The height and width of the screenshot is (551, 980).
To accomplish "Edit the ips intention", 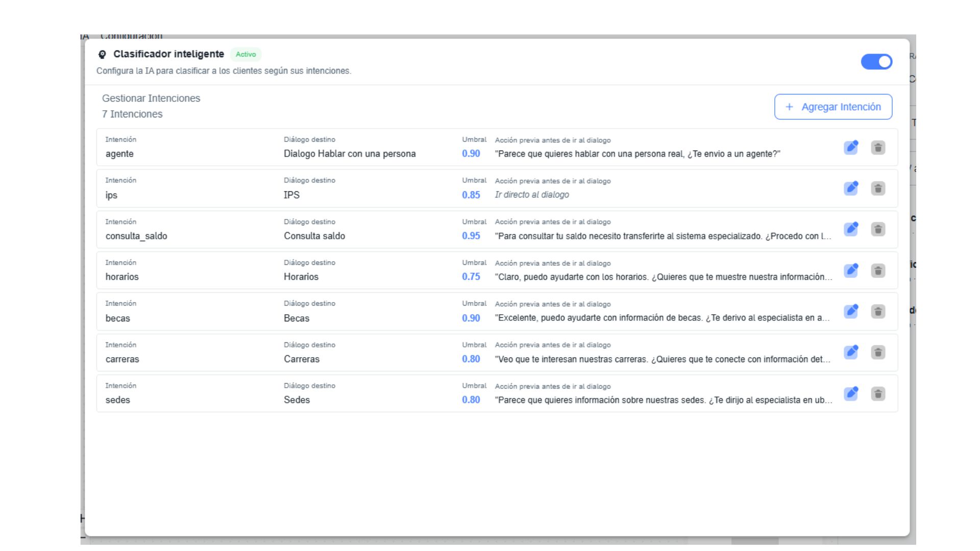I will tap(851, 188).
